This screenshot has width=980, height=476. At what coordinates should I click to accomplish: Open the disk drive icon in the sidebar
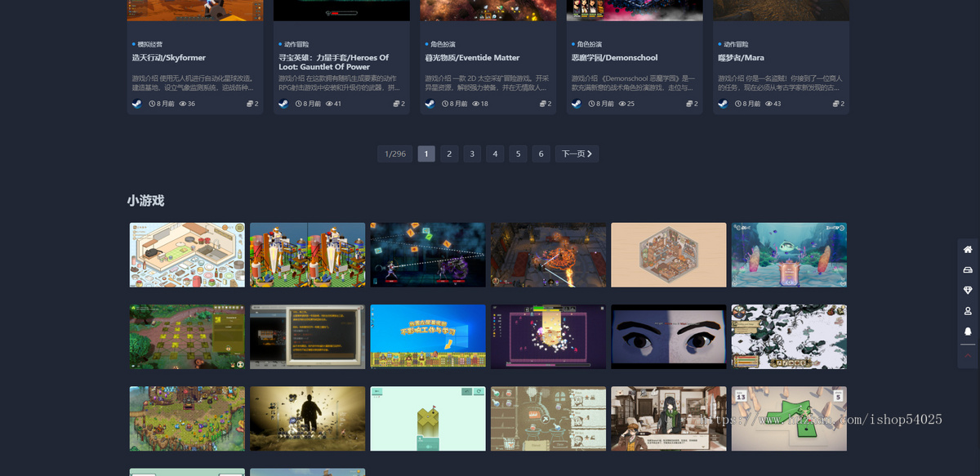(968, 270)
